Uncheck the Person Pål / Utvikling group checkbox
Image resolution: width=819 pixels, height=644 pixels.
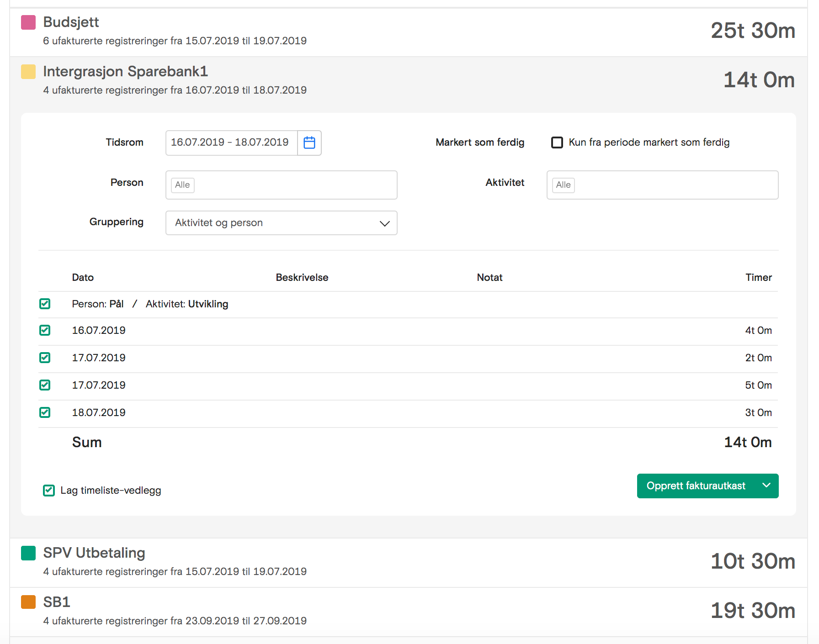pos(45,304)
